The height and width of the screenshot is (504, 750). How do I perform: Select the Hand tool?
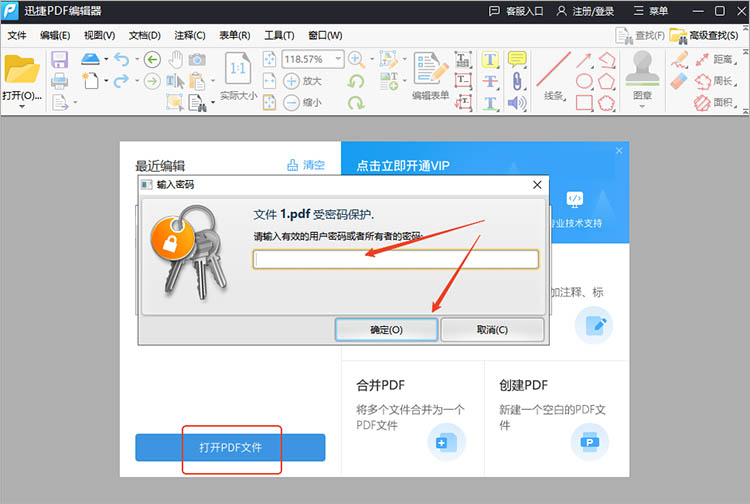[176, 60]
